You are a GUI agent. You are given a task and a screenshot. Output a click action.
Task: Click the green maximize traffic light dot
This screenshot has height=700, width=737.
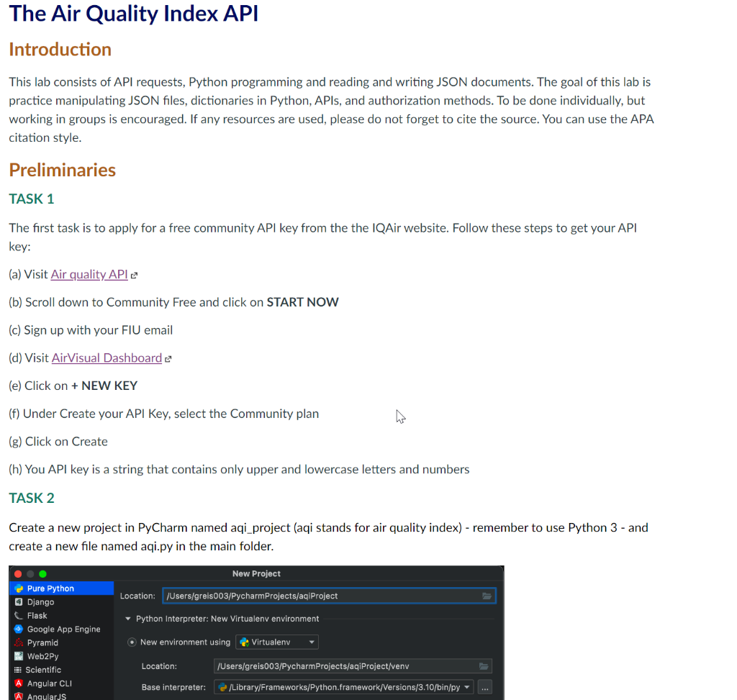41,573
